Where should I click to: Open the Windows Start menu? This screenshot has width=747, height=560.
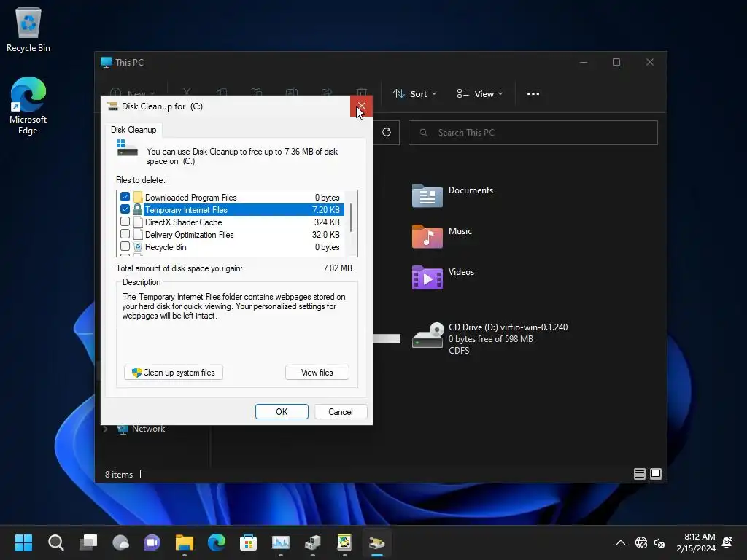point(23,542)
